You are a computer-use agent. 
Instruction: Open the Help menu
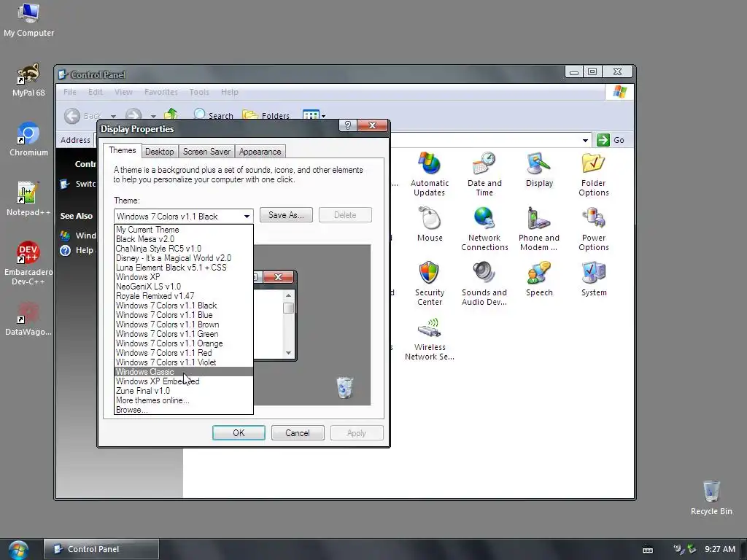pyautogui.click(x=230, y=92)
